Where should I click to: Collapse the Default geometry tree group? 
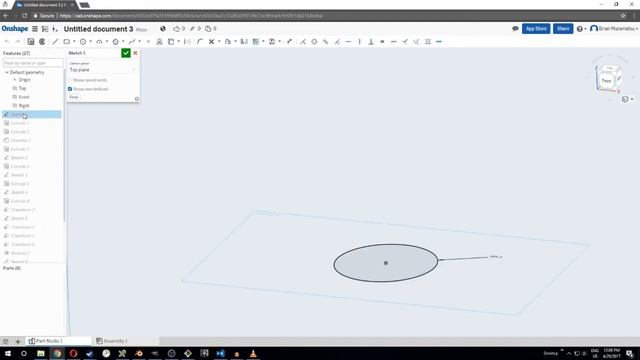(x=7, y=72)
